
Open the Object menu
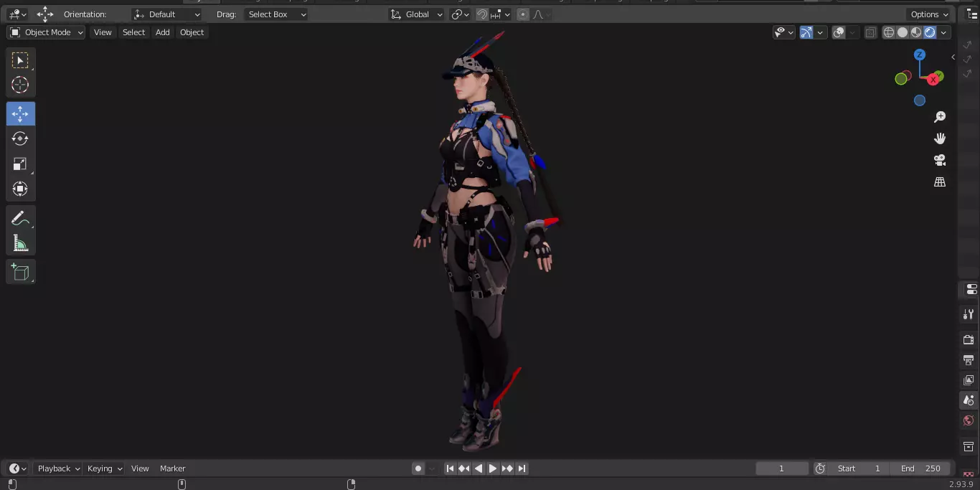point(192,32)
